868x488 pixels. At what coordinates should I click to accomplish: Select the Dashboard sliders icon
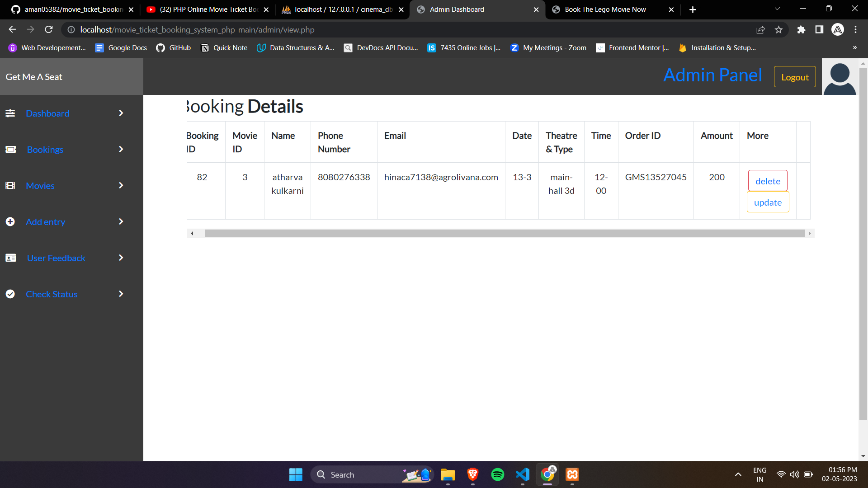(x=10, y=113)
